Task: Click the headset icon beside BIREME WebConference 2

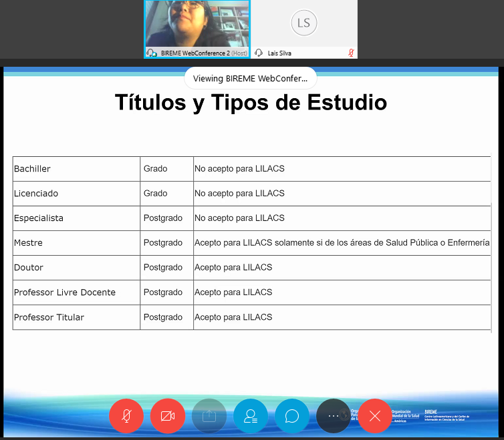Action: point(151,53)
